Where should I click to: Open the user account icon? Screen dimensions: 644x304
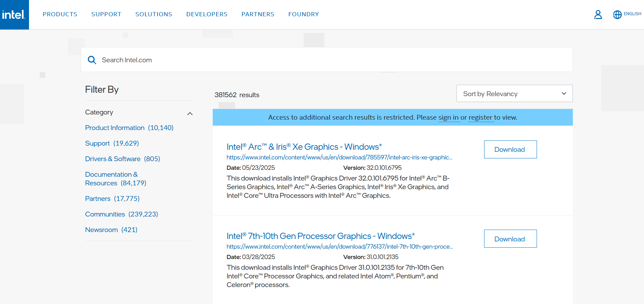[598, 15]
